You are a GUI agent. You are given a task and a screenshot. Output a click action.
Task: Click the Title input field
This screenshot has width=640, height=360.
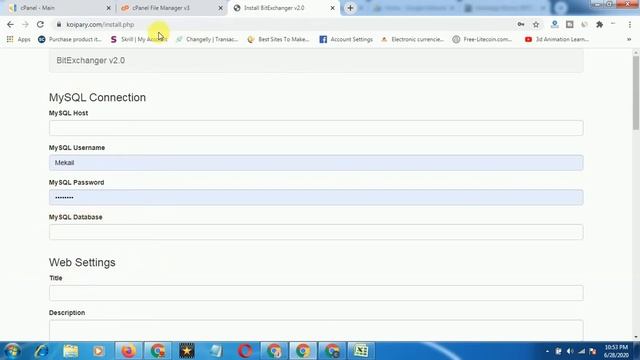pos(316,293)
